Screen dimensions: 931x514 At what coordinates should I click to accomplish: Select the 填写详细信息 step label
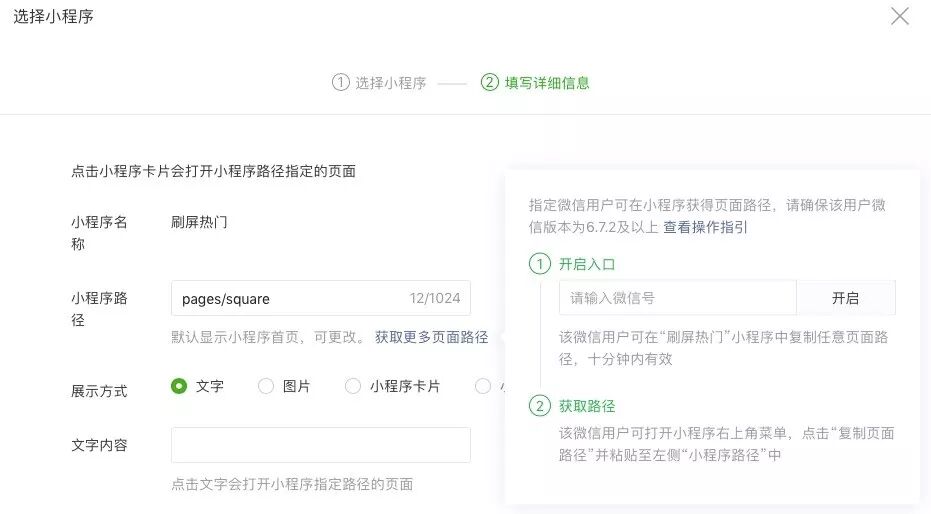546,83
